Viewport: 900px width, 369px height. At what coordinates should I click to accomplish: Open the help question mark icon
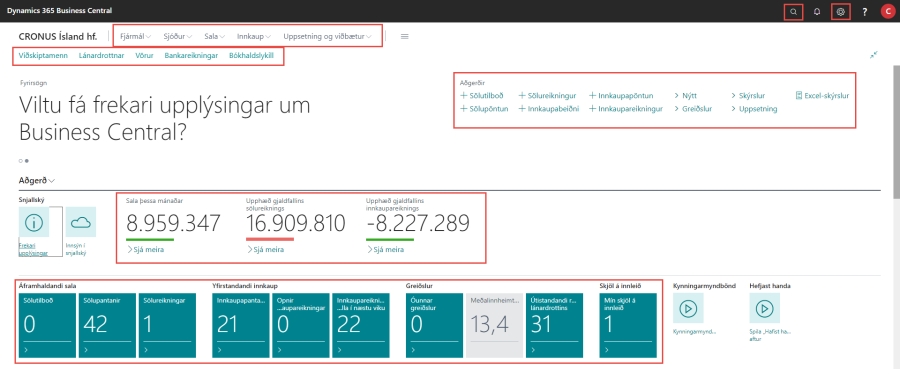coord(864,11)
